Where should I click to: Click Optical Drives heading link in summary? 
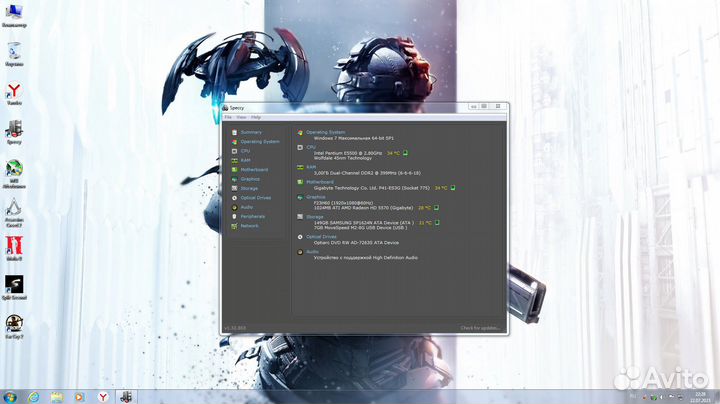coord(321,237)
